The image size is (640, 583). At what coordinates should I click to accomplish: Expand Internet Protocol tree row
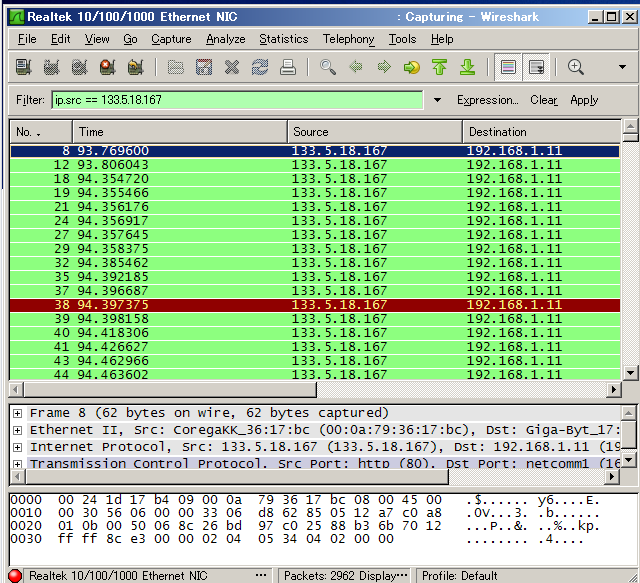[17, 447]
